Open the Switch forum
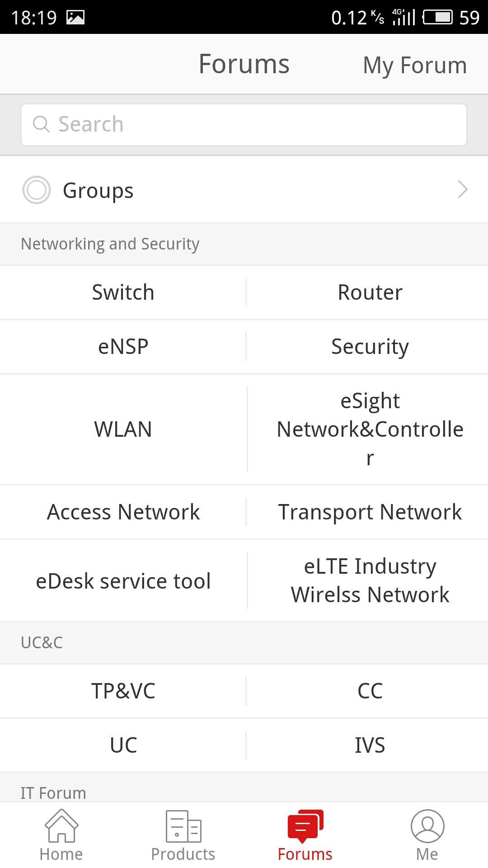Image resolution: width=488 pixels, height=868 pixels. click(123, 292)
